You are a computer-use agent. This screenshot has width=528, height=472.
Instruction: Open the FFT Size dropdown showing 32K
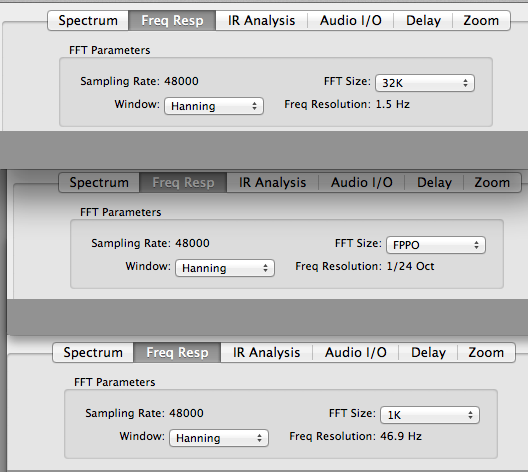(x=425, y=83)
